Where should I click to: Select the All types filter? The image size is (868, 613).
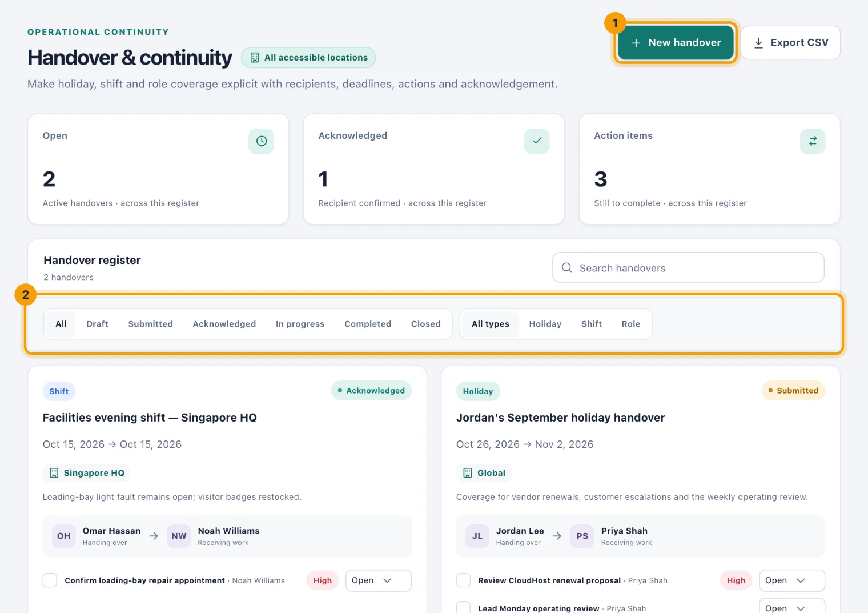(491, 324)
